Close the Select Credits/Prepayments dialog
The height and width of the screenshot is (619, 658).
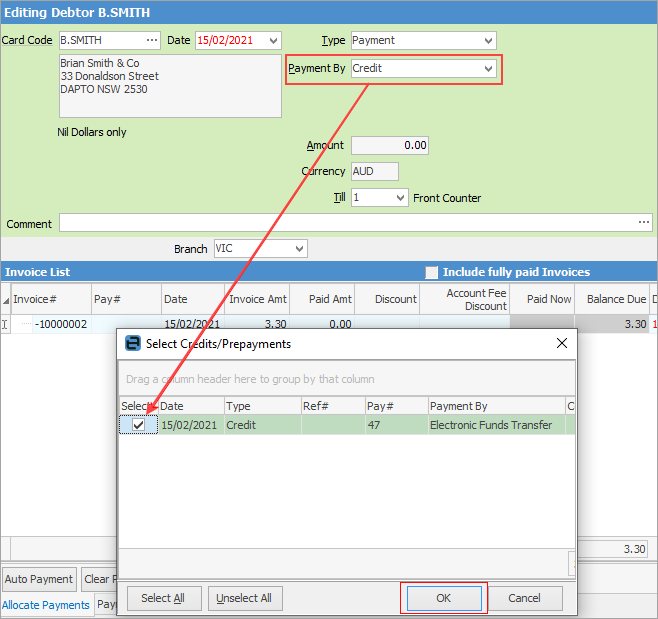pyautogui.click(x=562, y=343)
